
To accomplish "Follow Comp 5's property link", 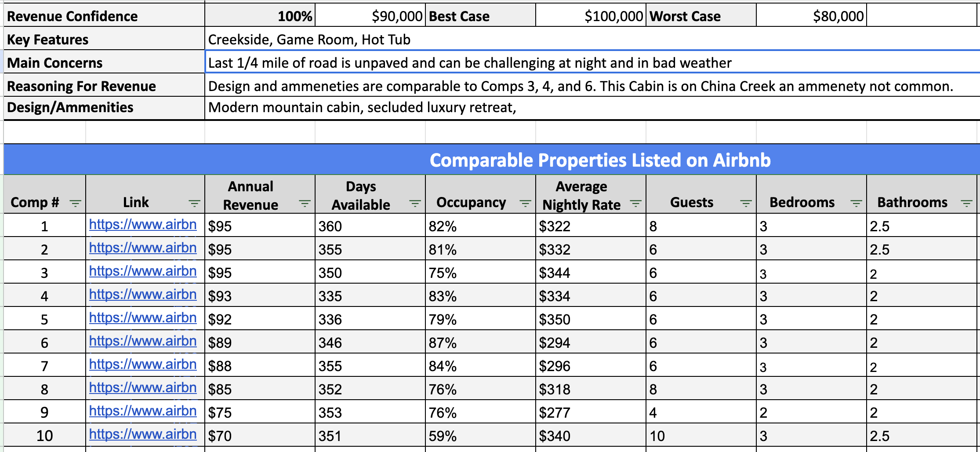I will coord(142,317).
